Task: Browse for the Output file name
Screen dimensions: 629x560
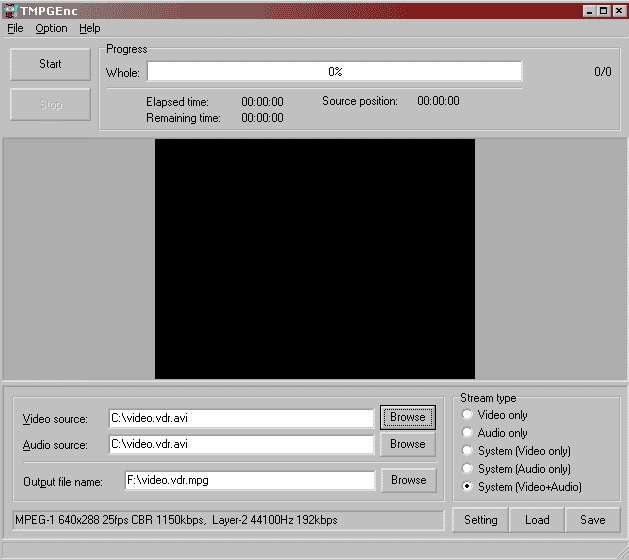Action: click(408, 480)
